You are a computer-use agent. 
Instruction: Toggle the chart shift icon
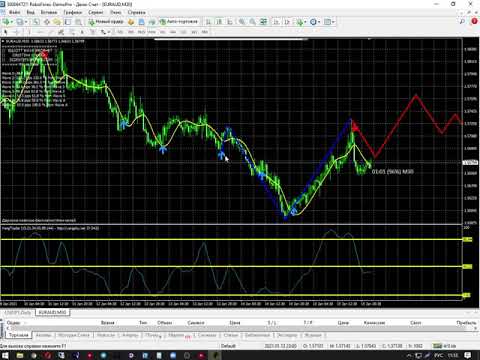tap(287, 22)
